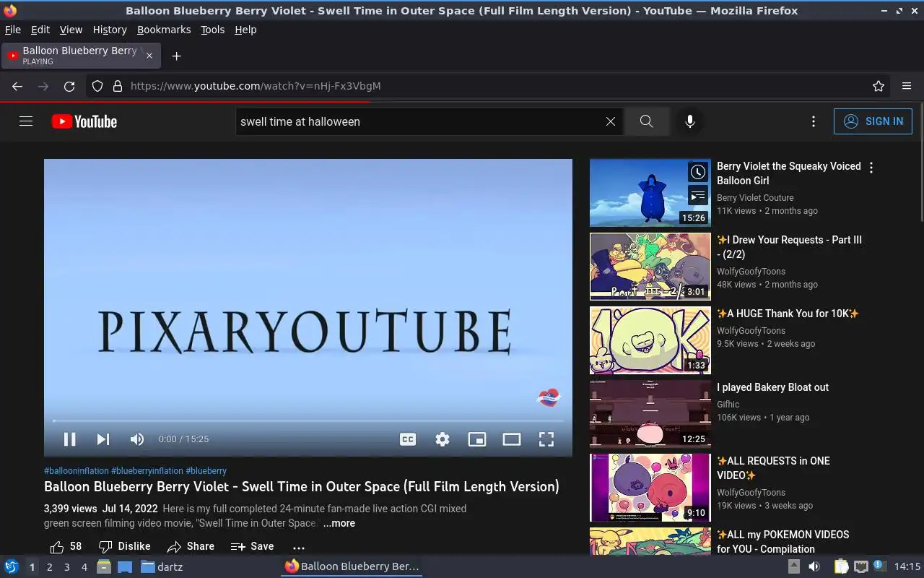Open the system start menu icon
The width and height of the screenshot is (924, 578).
tap(11, 566)
